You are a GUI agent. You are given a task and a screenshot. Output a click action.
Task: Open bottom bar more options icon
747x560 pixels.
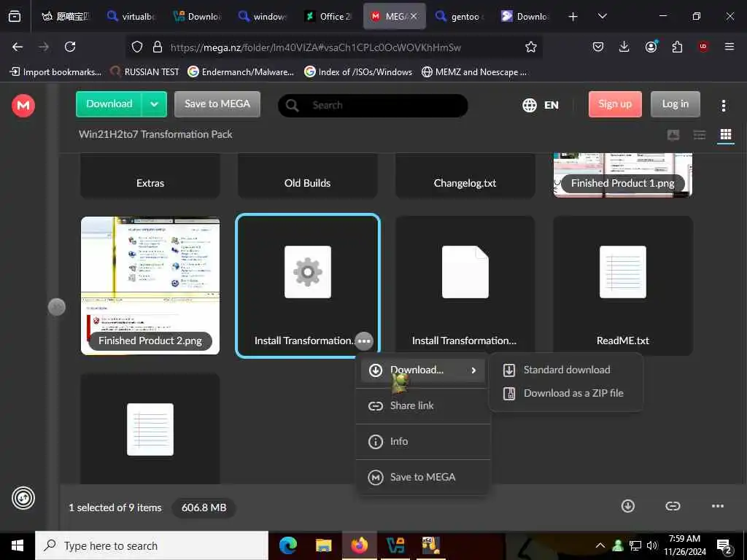pos(718,506)
